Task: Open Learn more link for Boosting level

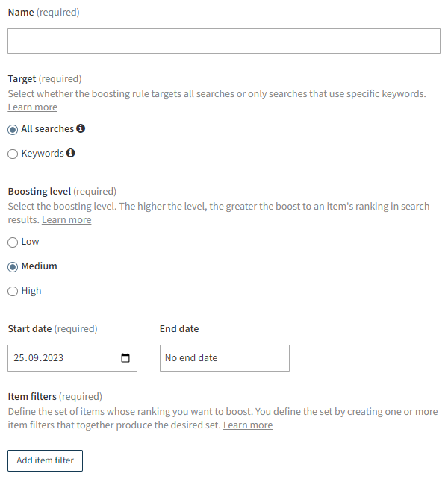Action: click(x=66, y=220)
